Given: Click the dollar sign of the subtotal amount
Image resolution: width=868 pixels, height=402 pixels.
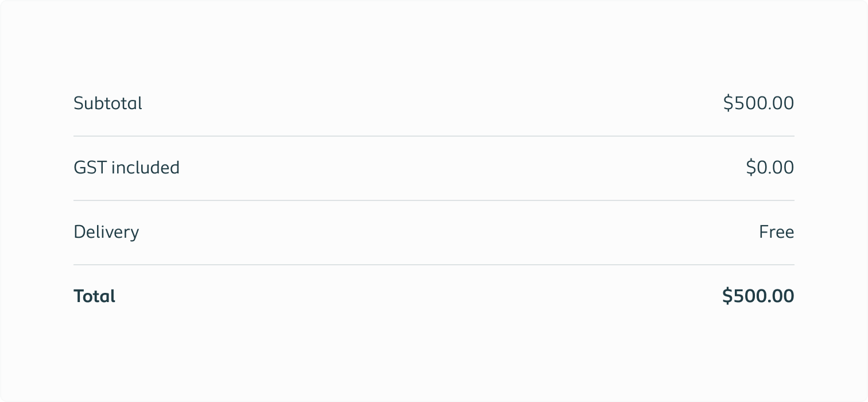Looking at the screenshot, I should 728,103.
